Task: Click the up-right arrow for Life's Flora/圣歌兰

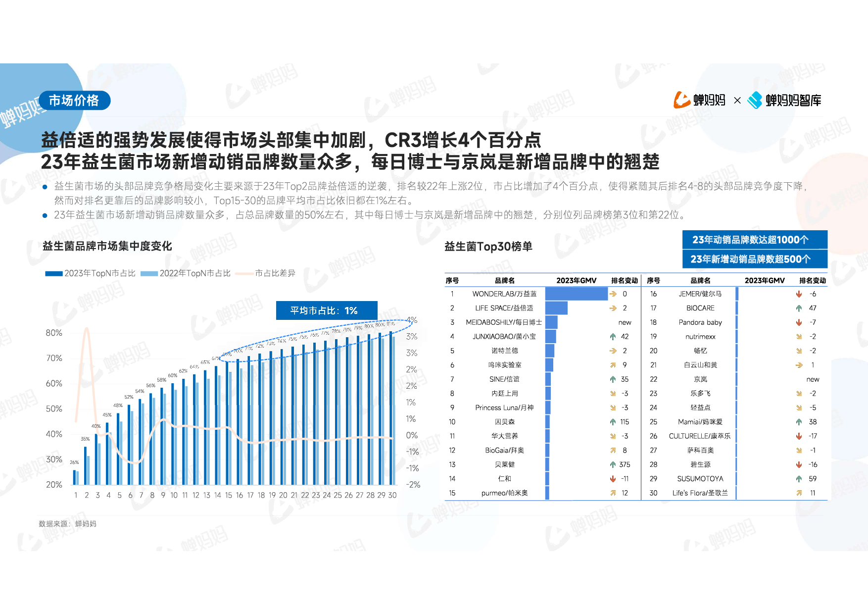Action: pos(799,493)
